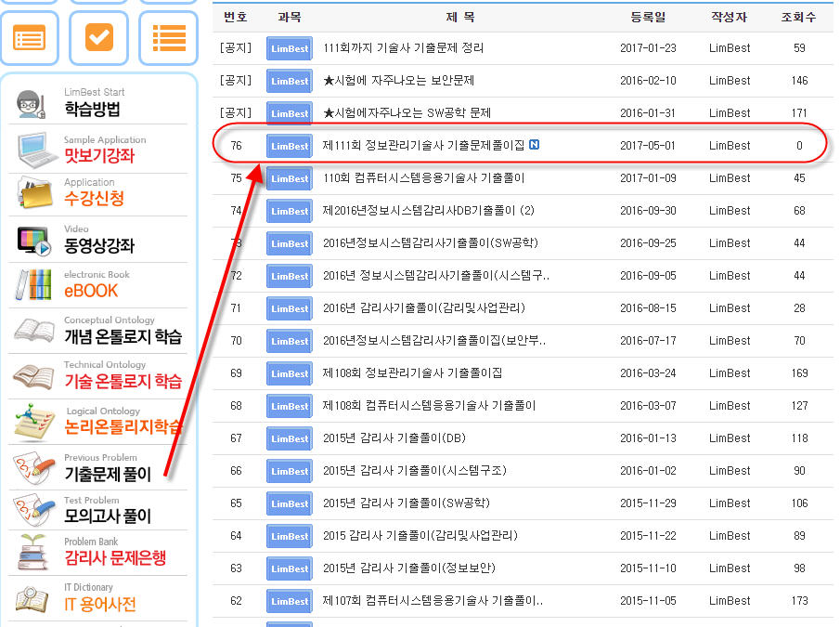This screenshot has width=840, height=627.
Task: Open 제2016년정보시스템감리사DB기출풀이 (2) post
Action: (x=429, y=211)
